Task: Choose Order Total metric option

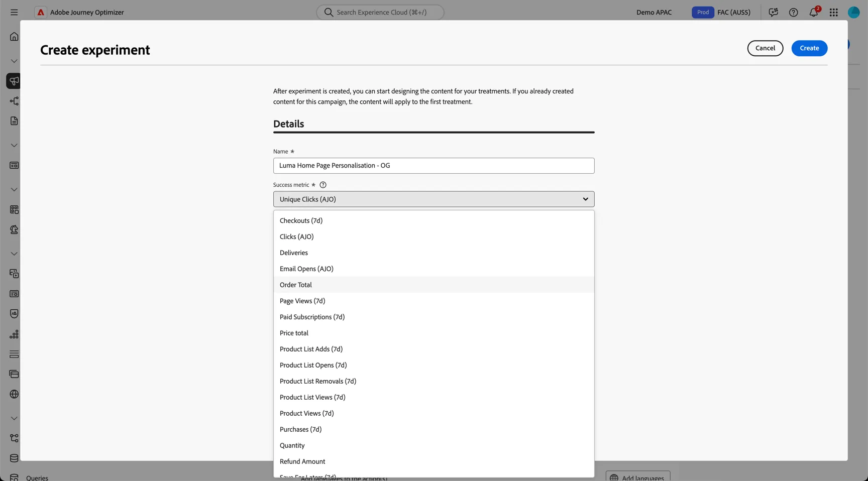Action: (434, 285)
